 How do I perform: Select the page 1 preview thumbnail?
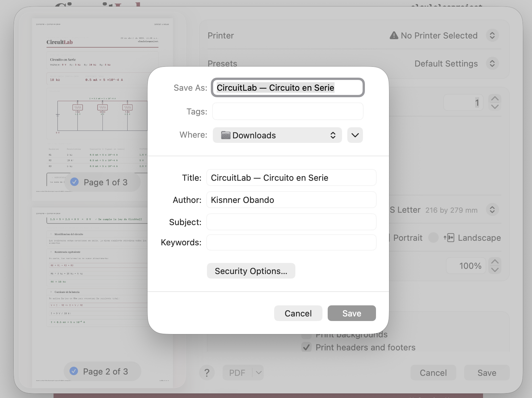click(x=102, y=108)
